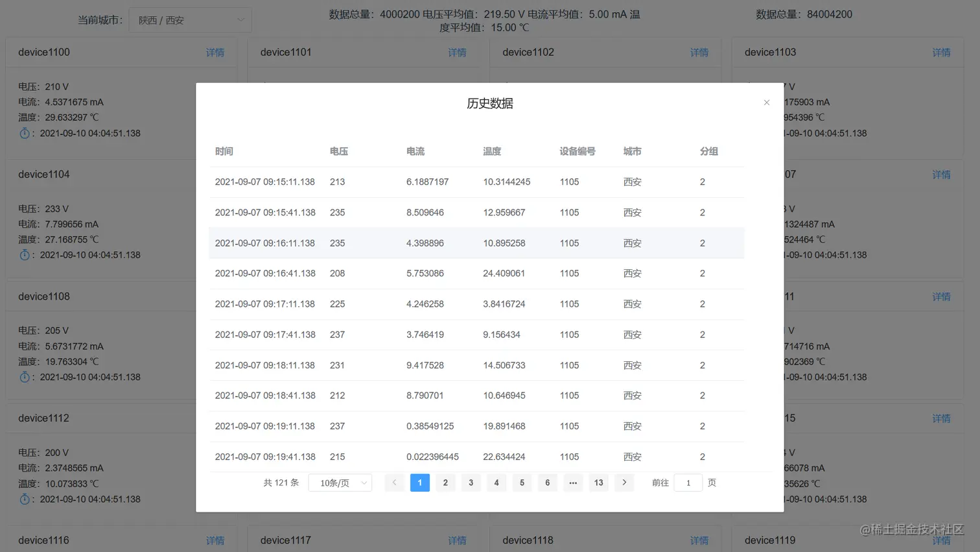
Task: Click the 共 121 条 total count
Action: coord(281,483)
